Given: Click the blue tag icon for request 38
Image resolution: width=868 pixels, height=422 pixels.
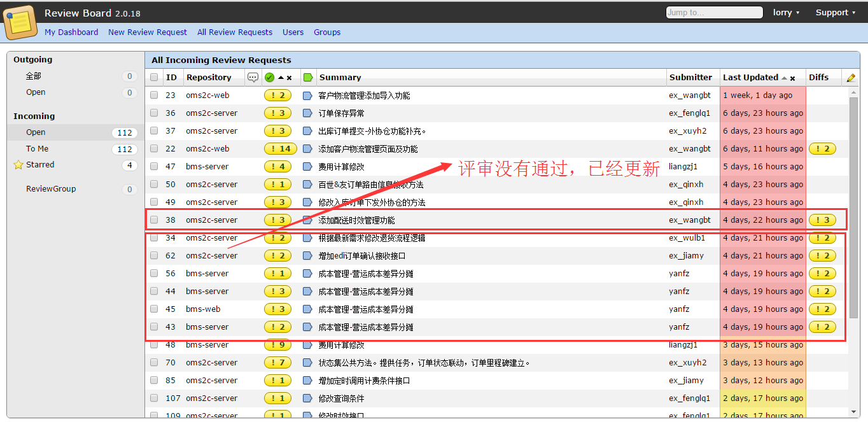Looking at the screenshot, I should (x=308, y=220).
